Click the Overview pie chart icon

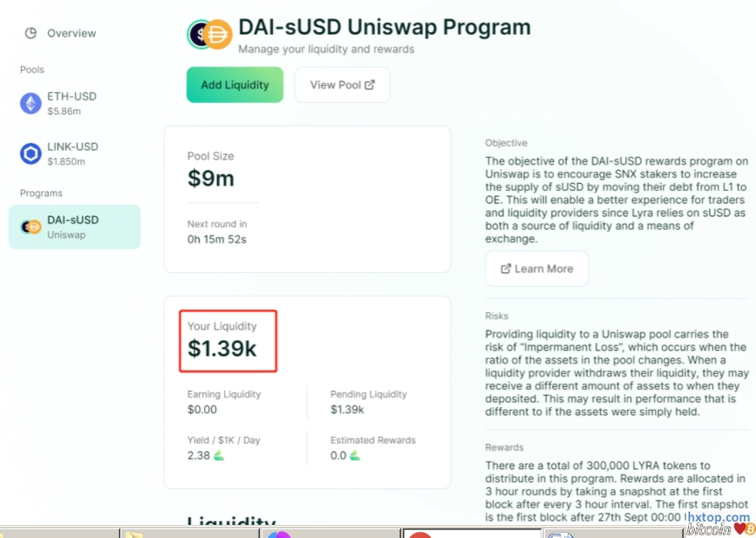coord(31,33)
